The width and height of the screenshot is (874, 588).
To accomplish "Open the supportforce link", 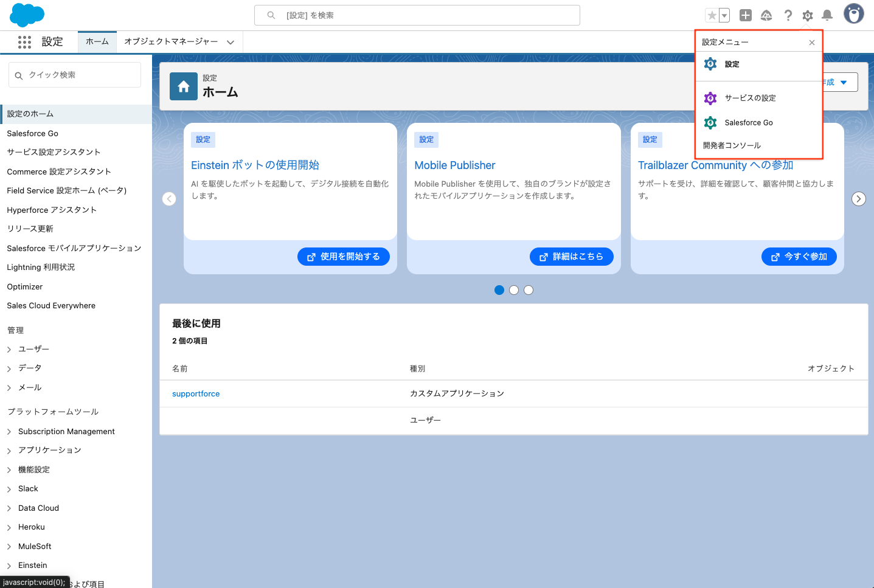I will (195, 393).
